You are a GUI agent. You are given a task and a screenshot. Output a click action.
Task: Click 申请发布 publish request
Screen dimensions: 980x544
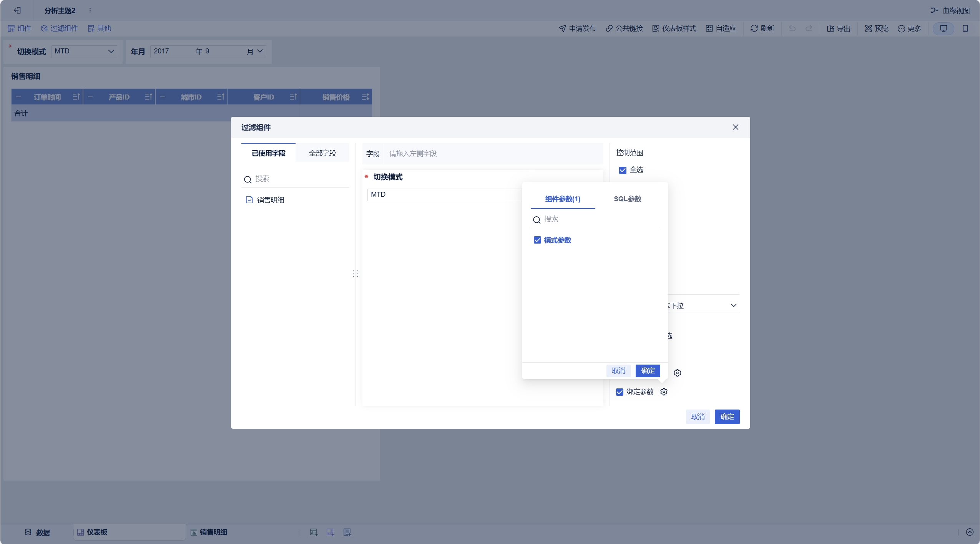pos(577,28)
